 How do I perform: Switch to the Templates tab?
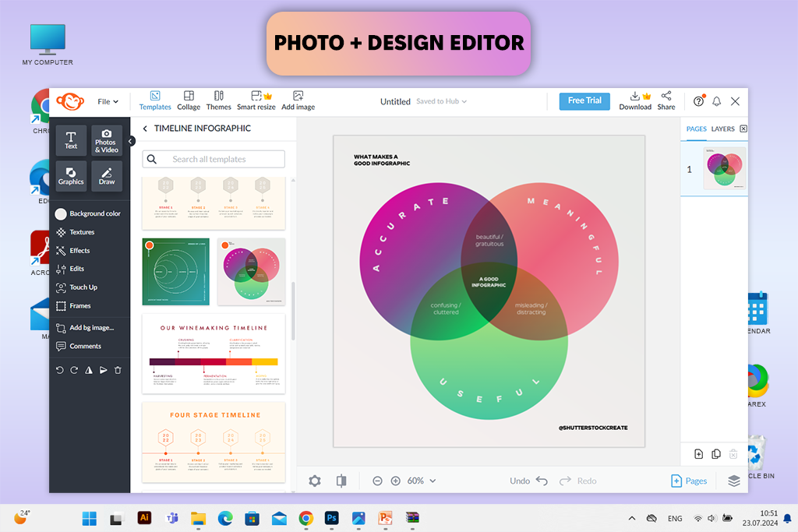point(155,100)
